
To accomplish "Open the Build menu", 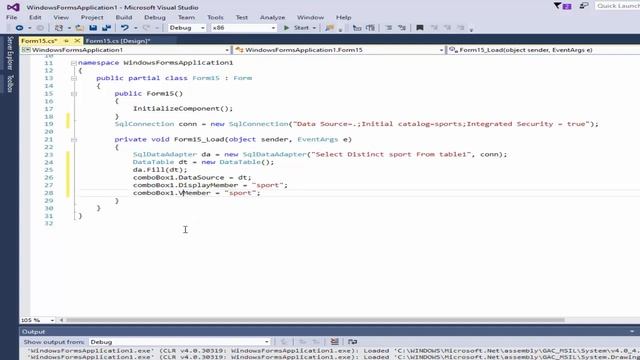I will [x=124, y=17].
